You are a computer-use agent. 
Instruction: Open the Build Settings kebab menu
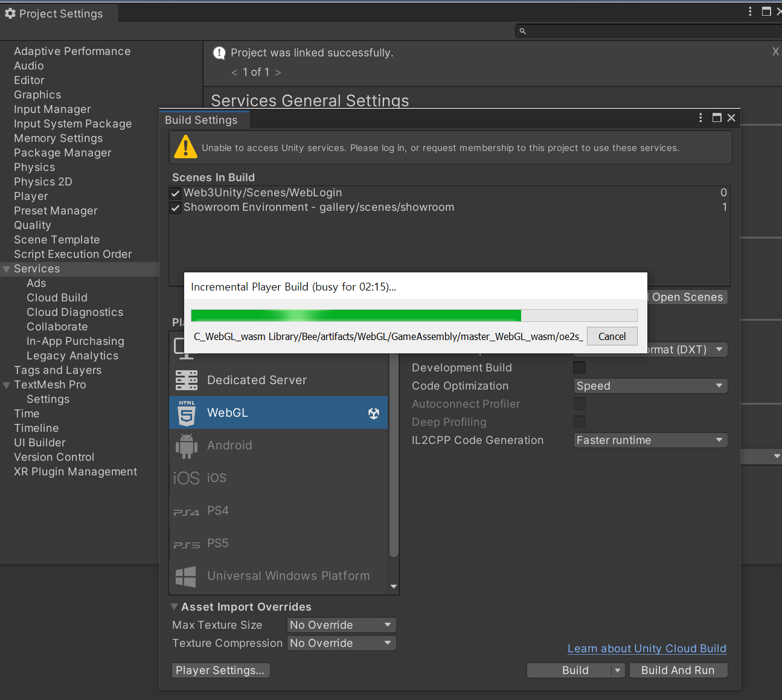click(x=700, y=118)
